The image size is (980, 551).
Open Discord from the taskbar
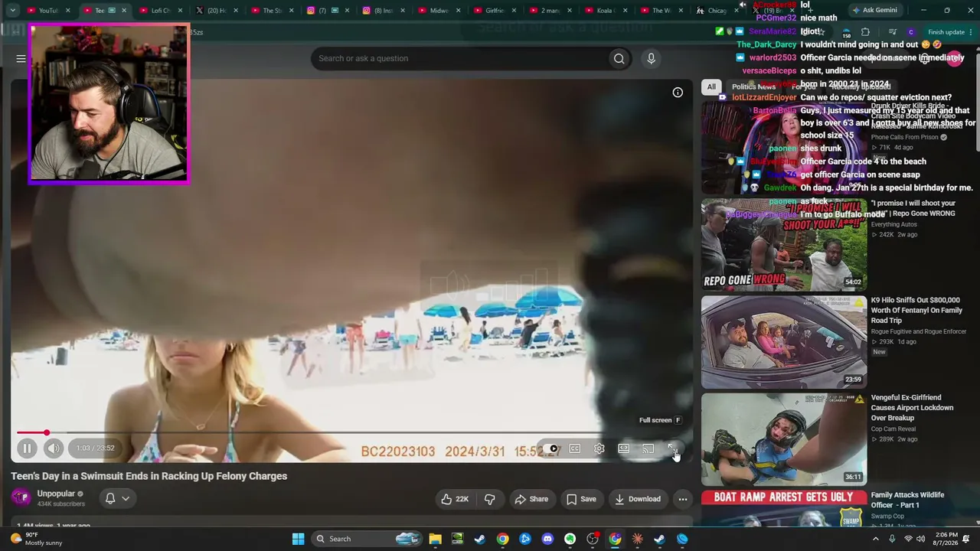click(x=547, y=539)
